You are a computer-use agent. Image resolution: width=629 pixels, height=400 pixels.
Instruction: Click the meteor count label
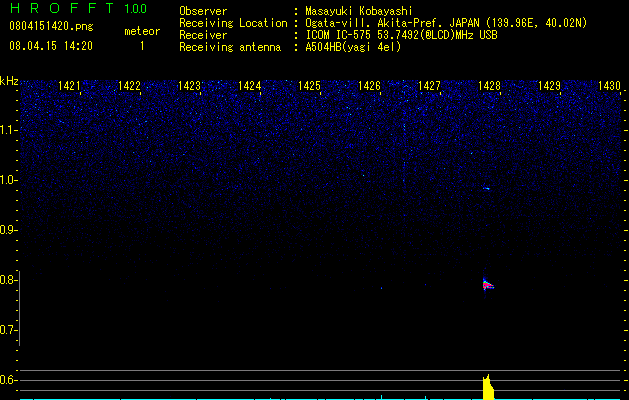142,31
